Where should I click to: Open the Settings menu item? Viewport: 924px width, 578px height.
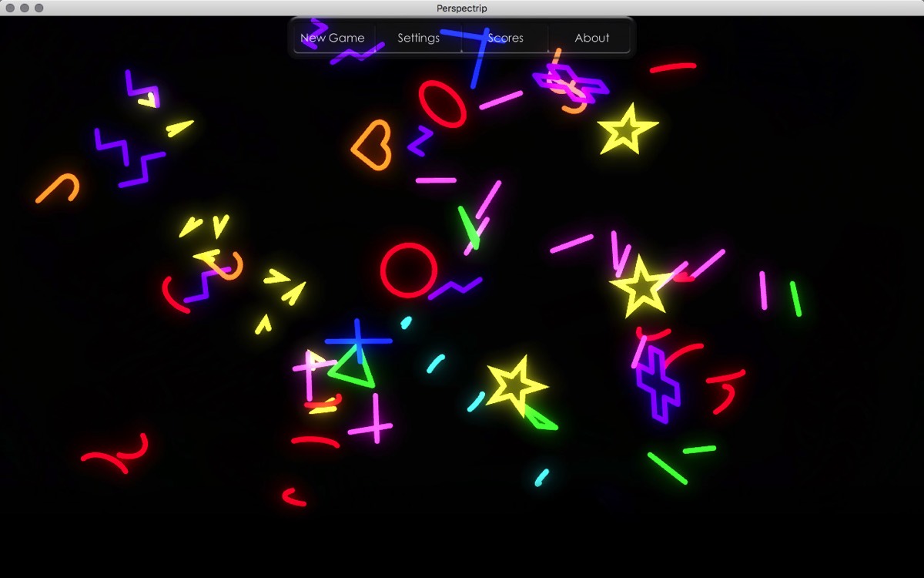click(x=419, y=38)
